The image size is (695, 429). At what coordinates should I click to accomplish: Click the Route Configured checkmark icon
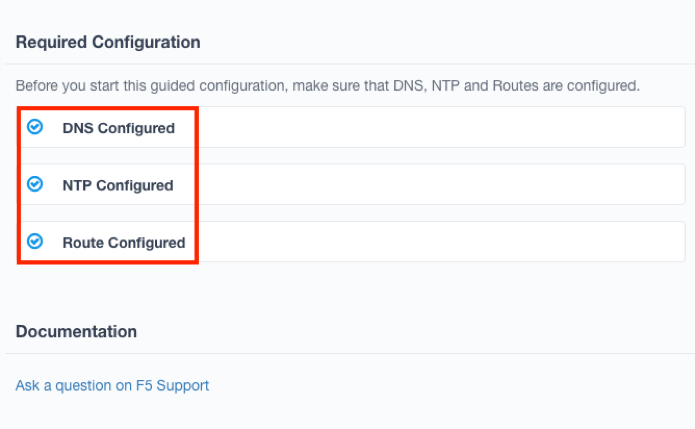[35, 241]
